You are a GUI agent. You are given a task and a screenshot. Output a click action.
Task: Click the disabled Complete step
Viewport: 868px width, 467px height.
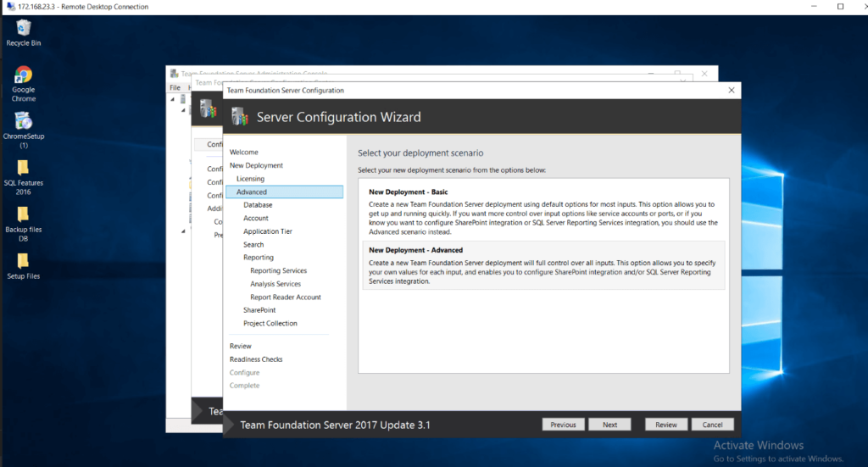(x=244, y=386)
